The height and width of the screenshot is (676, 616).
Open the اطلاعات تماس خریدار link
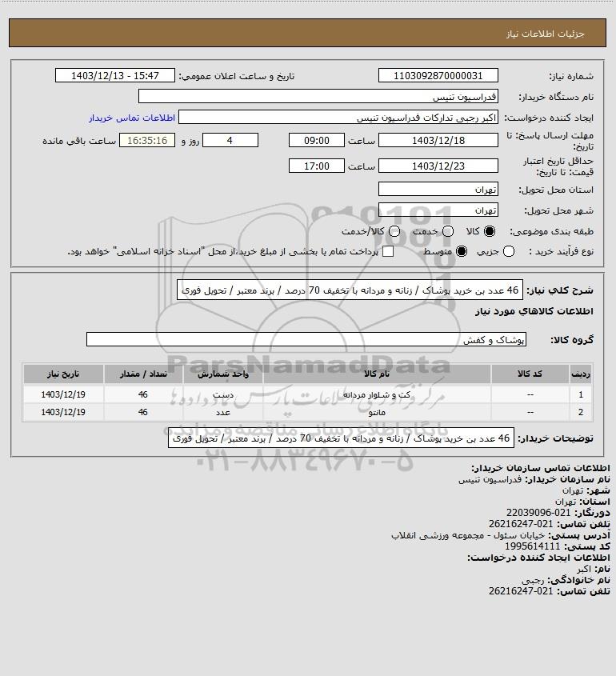[132, 118]
